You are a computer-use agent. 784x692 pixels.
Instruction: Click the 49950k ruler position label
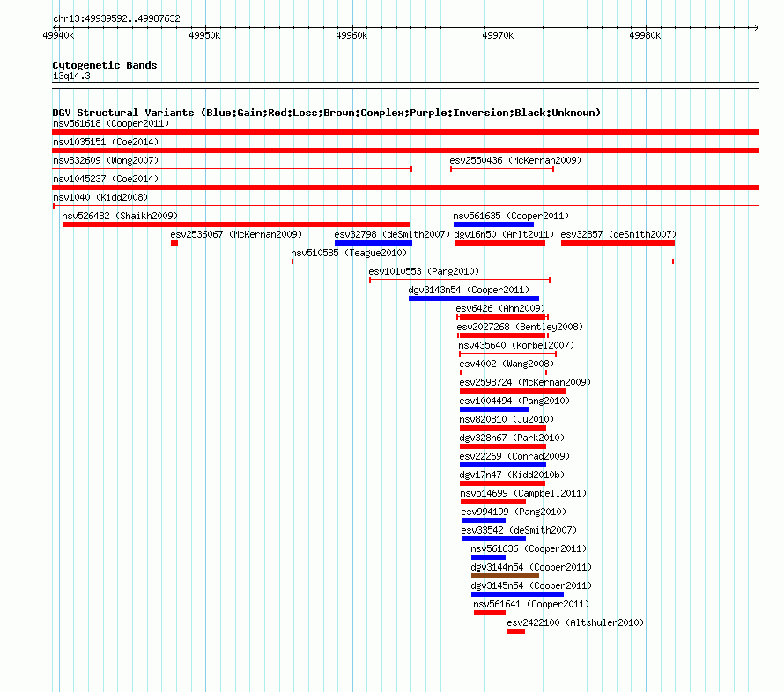coord(204,35)
